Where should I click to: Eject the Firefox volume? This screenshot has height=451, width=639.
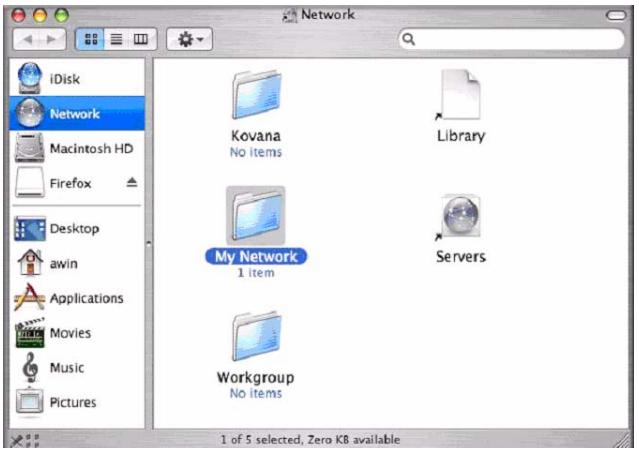(131, 182)
